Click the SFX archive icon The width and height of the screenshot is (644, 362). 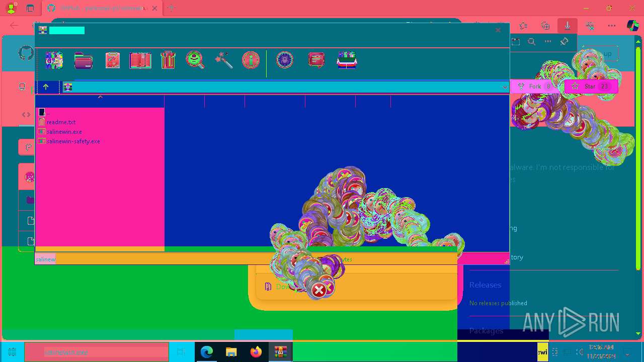347,60
